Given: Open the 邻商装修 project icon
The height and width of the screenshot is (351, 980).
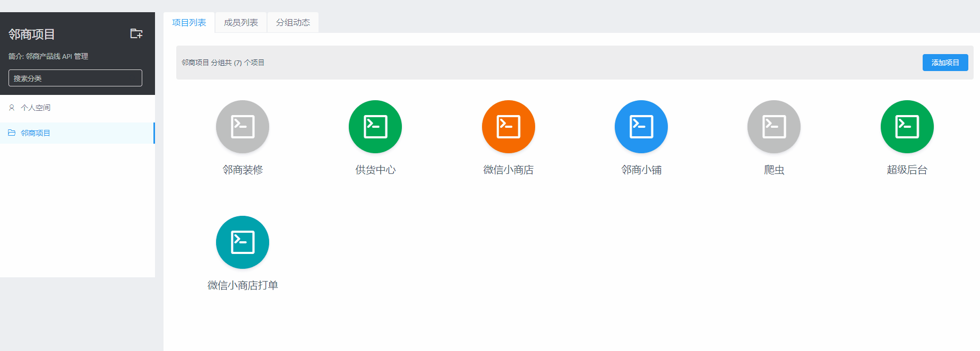Looking at the screenshot, I should click(x=243, y=127).
